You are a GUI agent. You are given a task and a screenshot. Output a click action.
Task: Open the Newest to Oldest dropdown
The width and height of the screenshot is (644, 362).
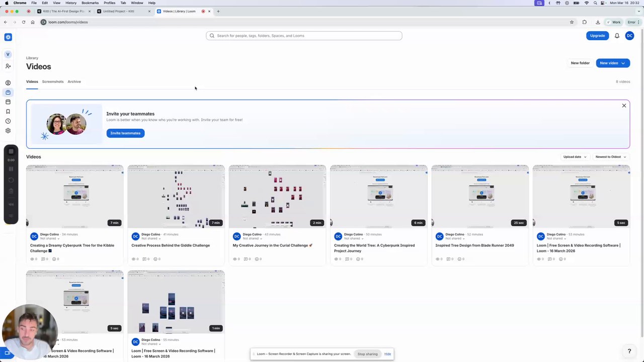point(611,157)
